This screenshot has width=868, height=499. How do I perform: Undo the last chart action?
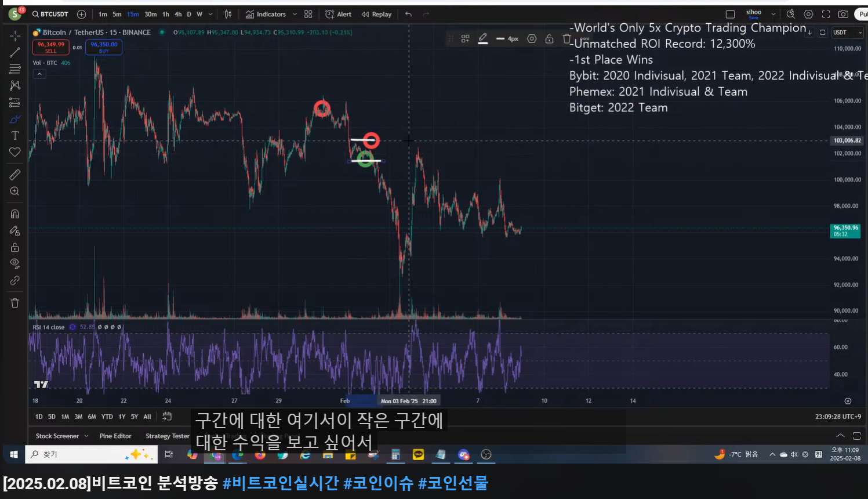tap(409, 14)
